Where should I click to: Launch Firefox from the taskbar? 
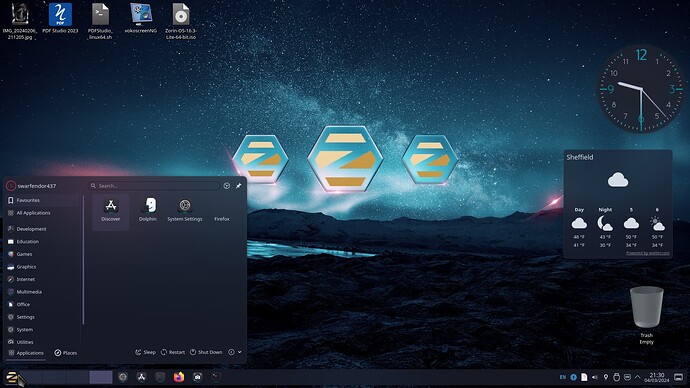[179, 377]
